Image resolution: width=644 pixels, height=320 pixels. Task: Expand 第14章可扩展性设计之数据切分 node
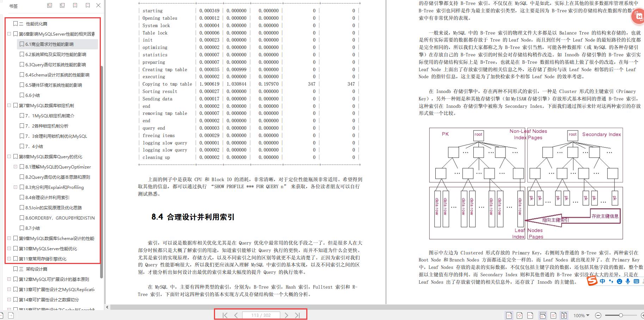[9, 300]
